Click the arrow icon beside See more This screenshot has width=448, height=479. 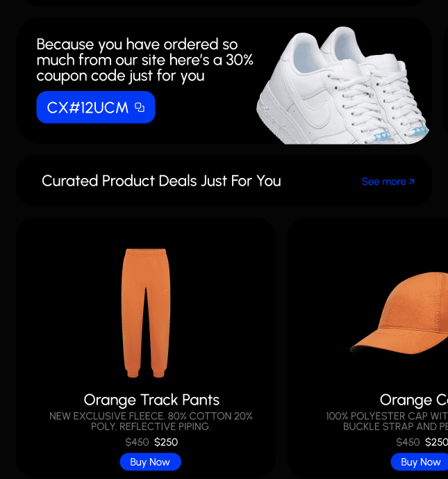click(412, 181)
